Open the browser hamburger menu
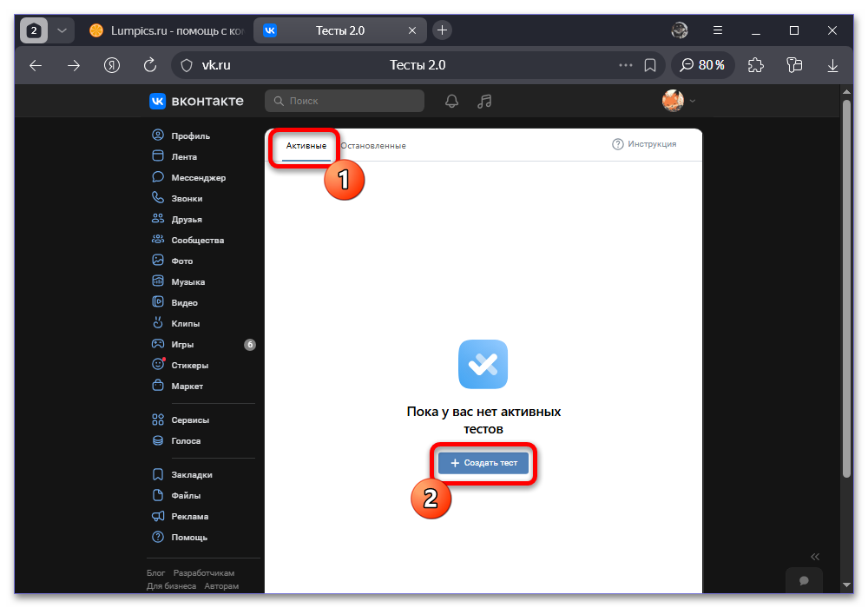 [x=718, y=30]
